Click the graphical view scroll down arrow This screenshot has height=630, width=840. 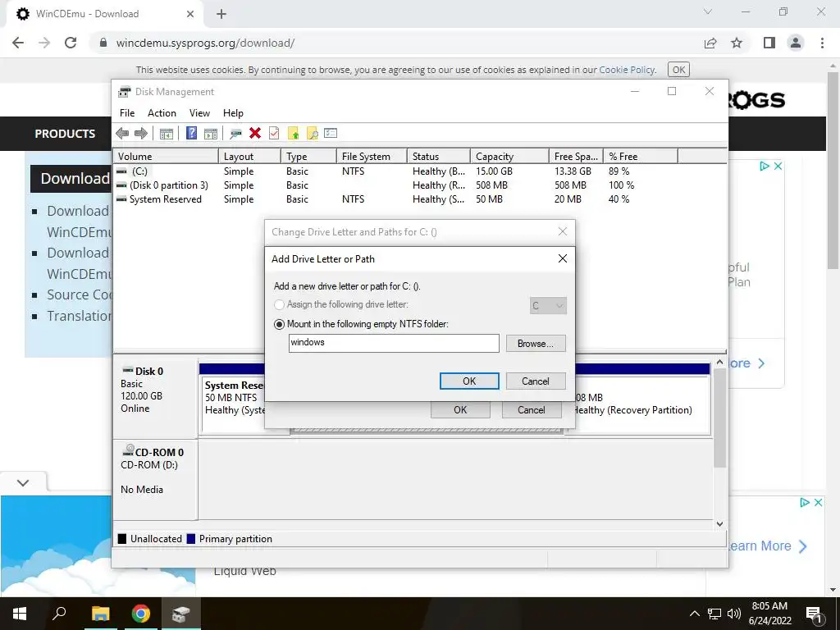coord(719,524)
